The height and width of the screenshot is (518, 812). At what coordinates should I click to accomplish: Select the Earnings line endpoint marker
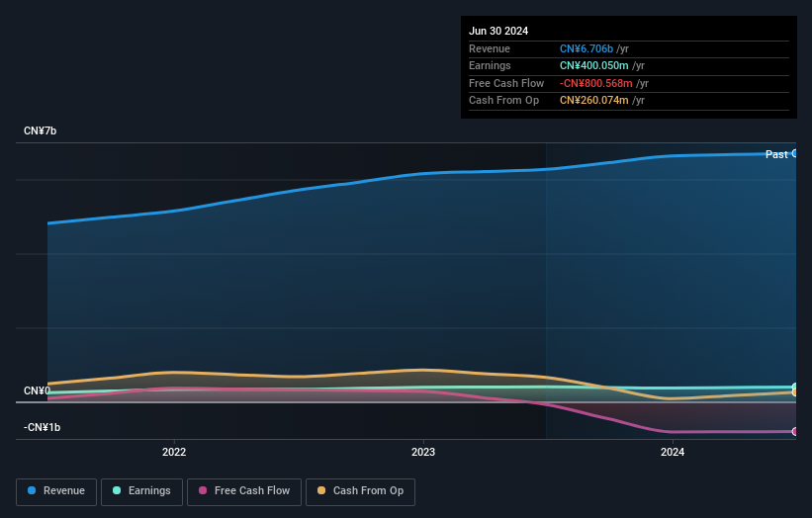pos(795,387)
